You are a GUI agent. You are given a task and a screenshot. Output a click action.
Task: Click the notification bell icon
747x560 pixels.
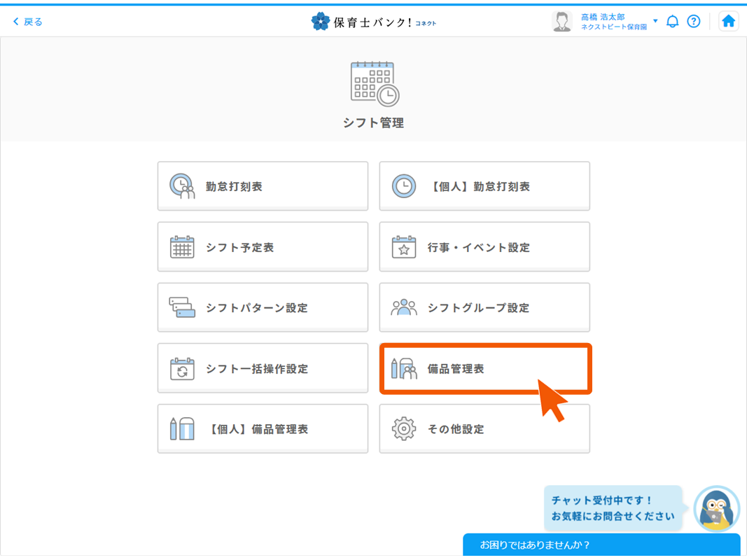(672, 22)
